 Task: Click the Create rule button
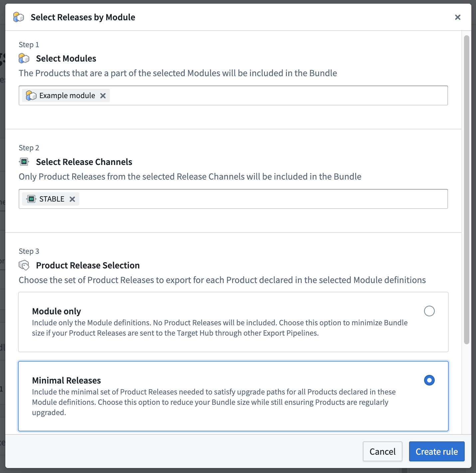437,451
